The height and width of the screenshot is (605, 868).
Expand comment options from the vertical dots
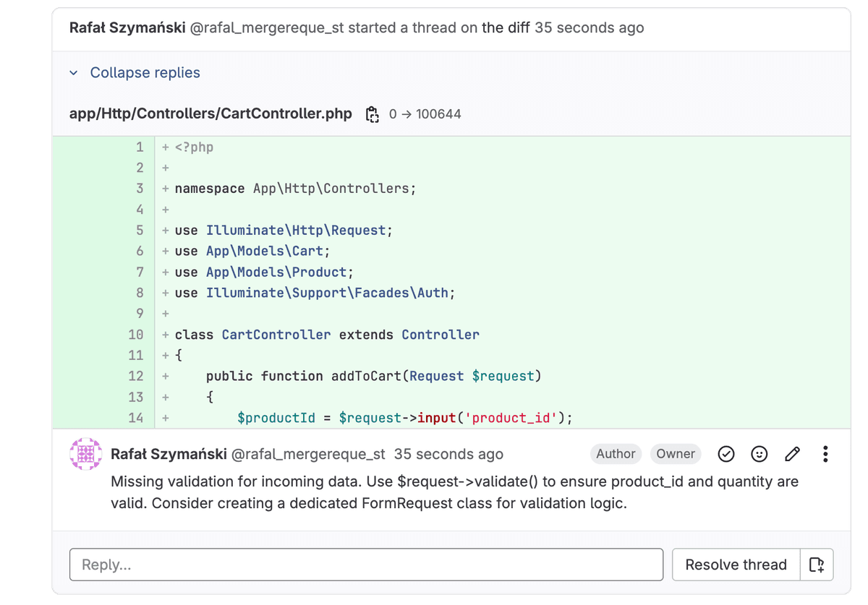(825, 454)
